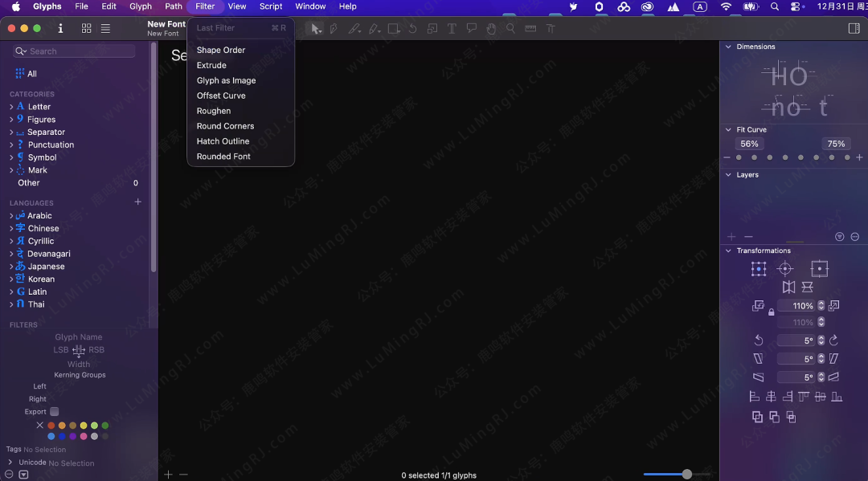Viewport: 868px width, 481px height.
Task: Expand the Chinese language group
Action: [11, 228]
